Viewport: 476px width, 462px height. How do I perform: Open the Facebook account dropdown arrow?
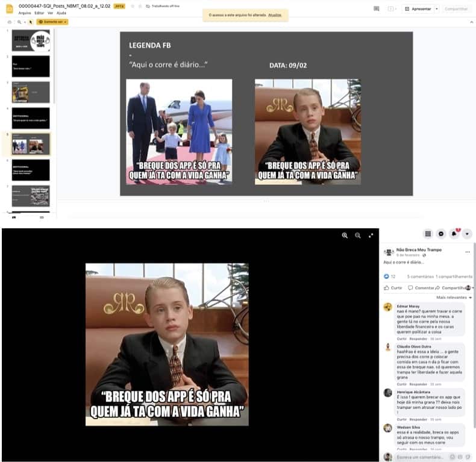[x=467, y=234]
